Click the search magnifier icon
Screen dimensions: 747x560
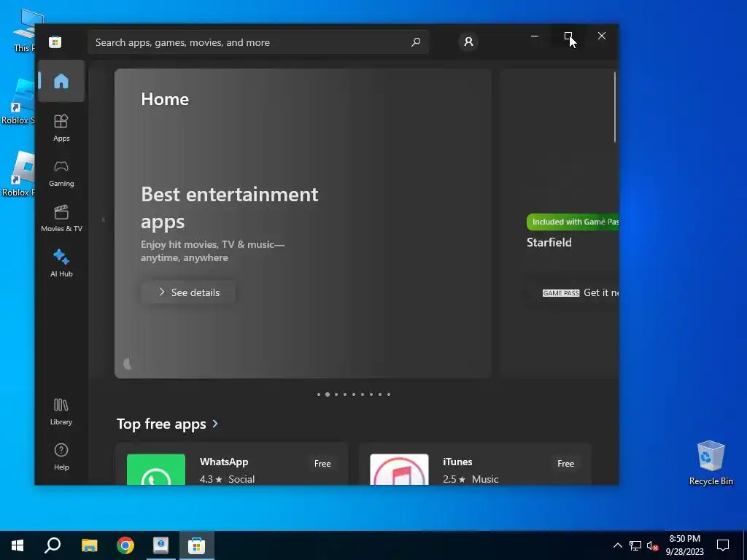416,42
